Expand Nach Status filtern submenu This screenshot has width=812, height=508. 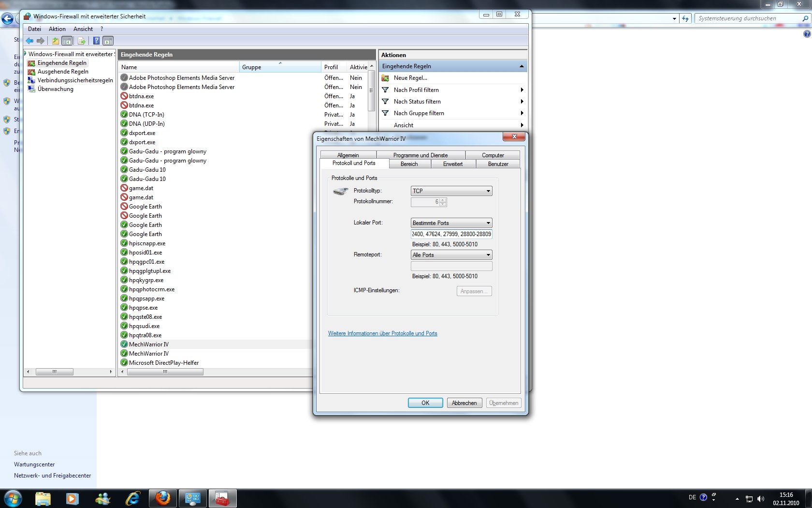(522, 102)
